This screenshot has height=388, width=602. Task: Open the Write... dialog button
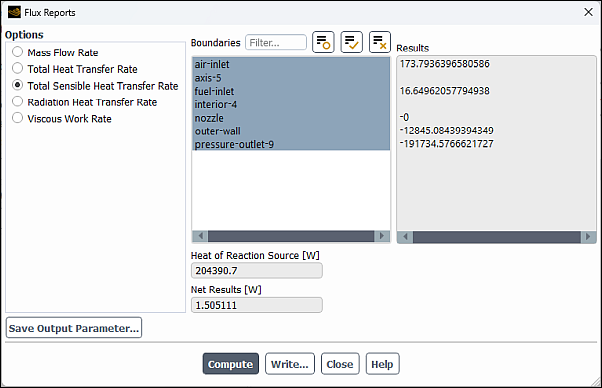point(290,364)
